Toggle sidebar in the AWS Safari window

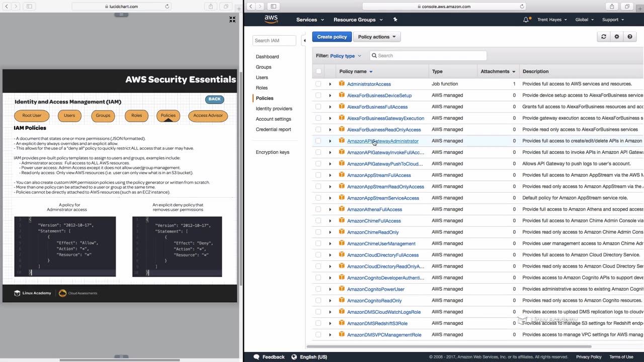273,7
